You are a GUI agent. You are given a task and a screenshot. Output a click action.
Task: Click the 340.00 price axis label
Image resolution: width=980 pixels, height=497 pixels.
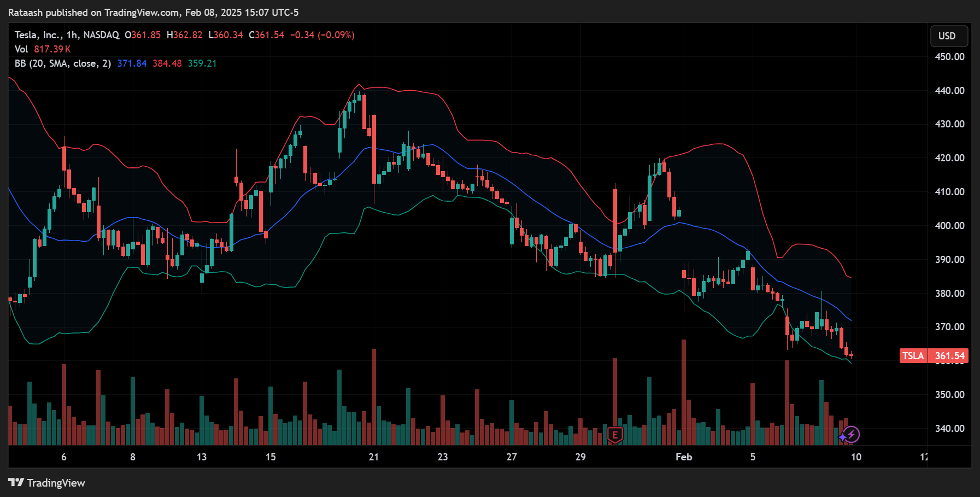click(949, 429)
